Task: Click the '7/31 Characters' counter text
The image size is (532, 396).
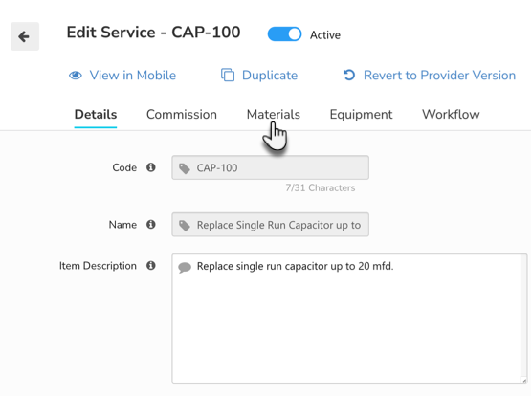Action: (321, 187)
